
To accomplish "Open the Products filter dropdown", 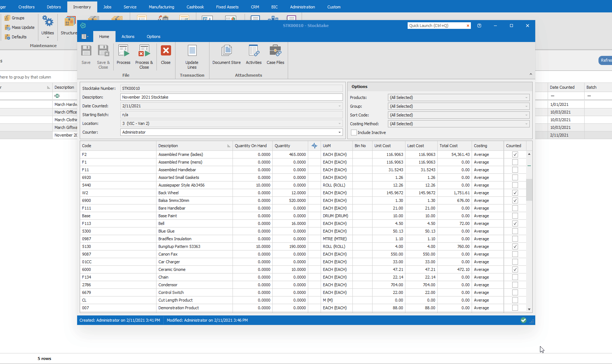I will 526,97.
